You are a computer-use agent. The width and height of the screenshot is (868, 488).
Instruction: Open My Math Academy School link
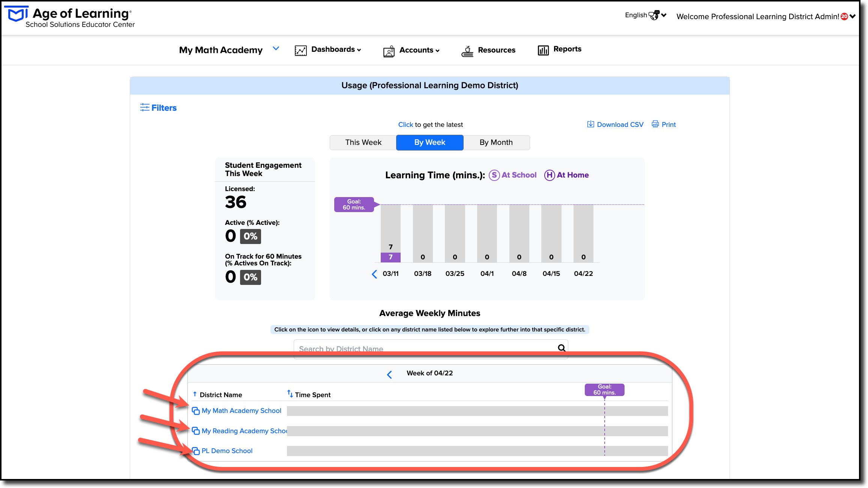[242, 411]
